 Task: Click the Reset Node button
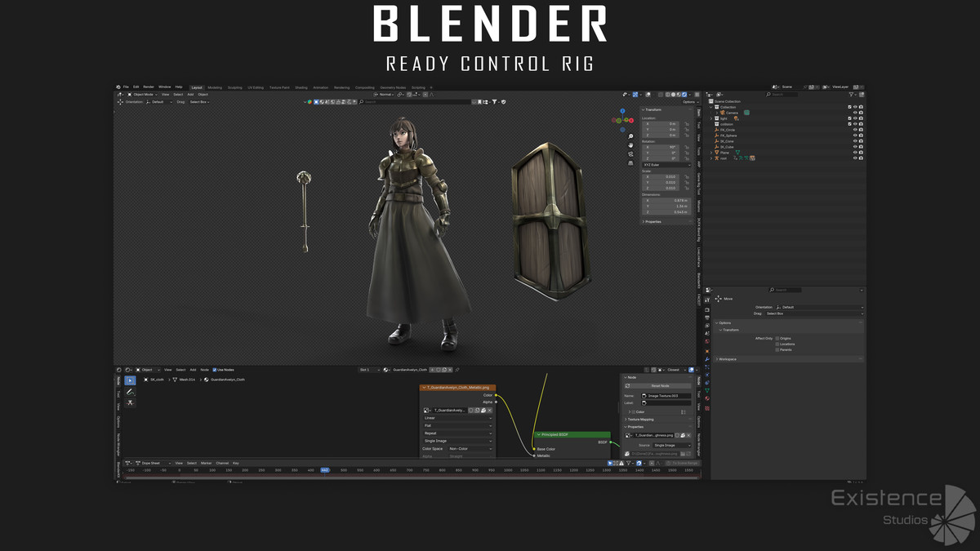660,386
